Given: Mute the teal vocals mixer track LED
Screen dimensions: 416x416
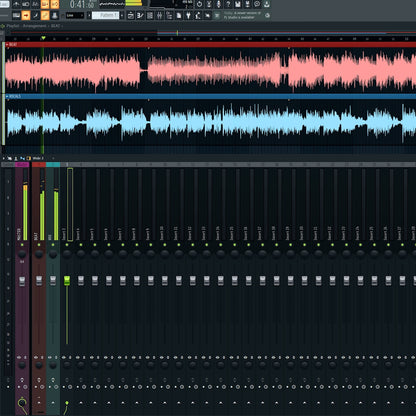Looking at the screenshot, I should tap(53, 245).
